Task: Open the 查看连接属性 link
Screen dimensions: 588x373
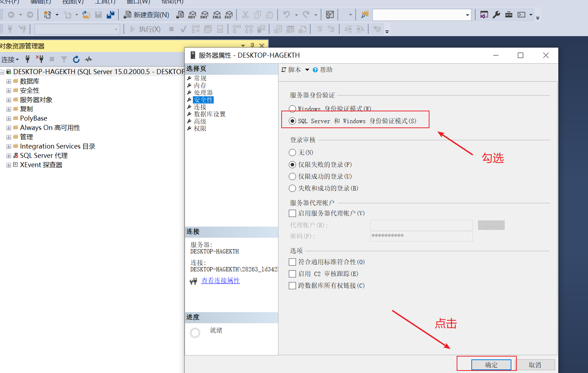Action: [220, 281]
